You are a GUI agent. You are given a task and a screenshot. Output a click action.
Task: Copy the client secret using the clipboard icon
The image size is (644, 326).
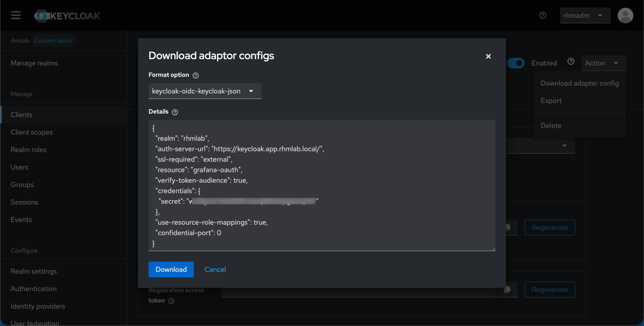(x=507, y=227)
